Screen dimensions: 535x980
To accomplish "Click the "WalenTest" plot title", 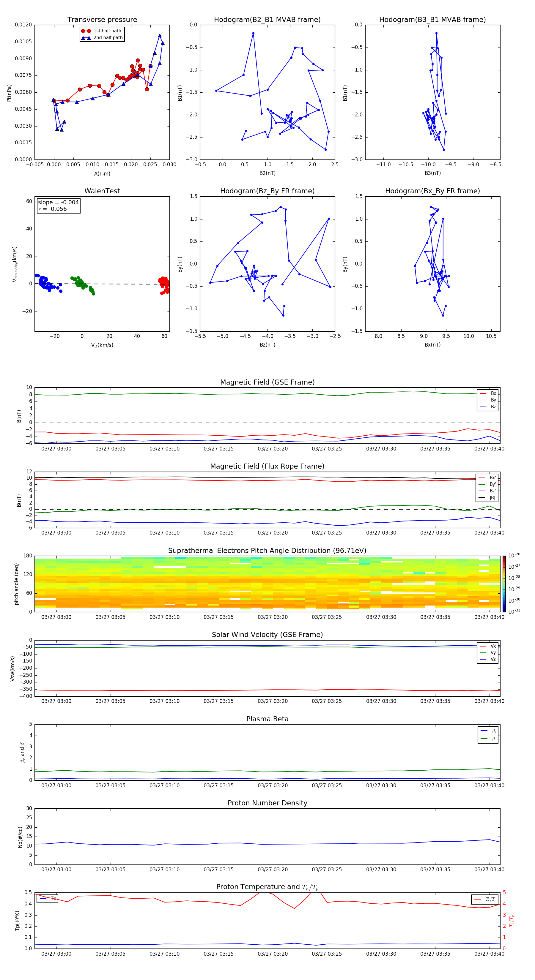I will click(x=102, y=191).
